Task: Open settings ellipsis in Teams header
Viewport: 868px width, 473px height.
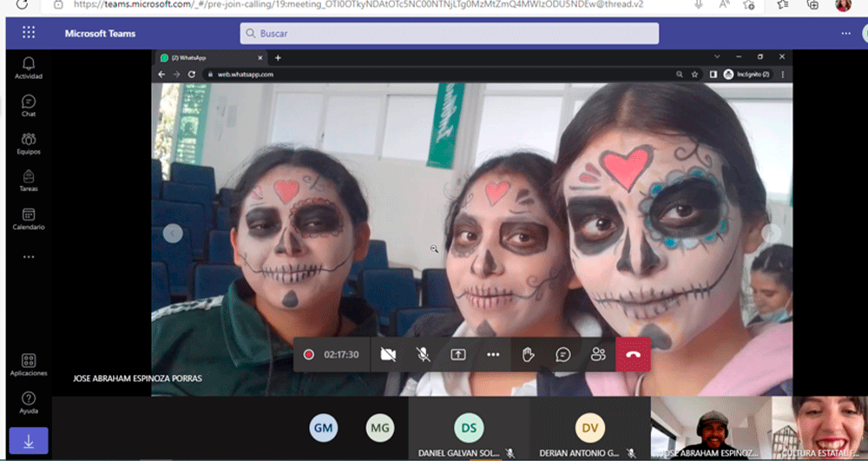Action: pos(845,33)
